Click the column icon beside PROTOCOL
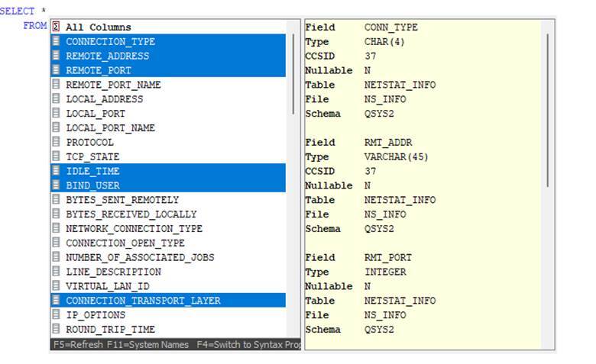The image size is (596, 364). [56, 143]
